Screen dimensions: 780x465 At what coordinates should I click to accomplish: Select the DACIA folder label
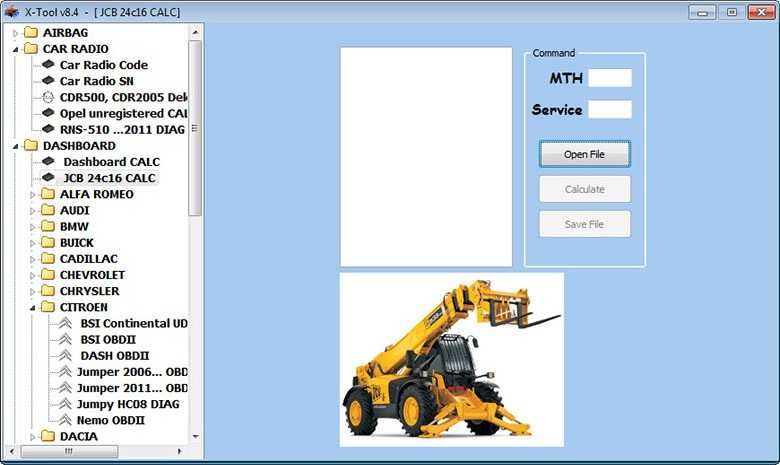(x=79, y=436)
